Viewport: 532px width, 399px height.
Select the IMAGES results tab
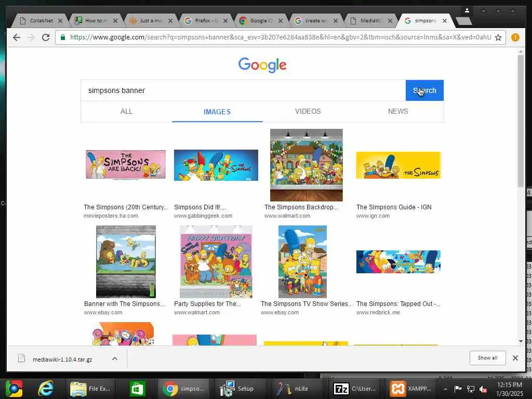[x=217, y=112]
